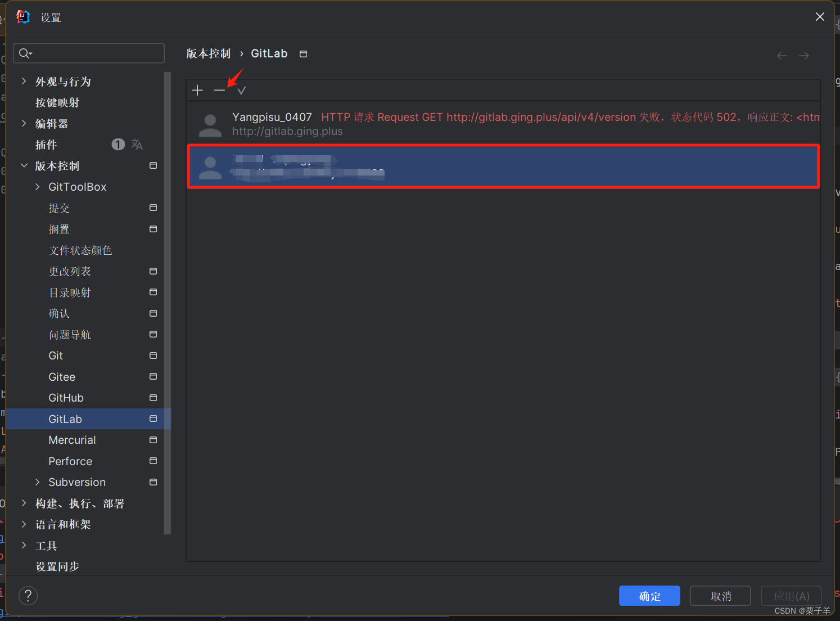Expand the 构建、执行、部署 section

tap(24, 503)
